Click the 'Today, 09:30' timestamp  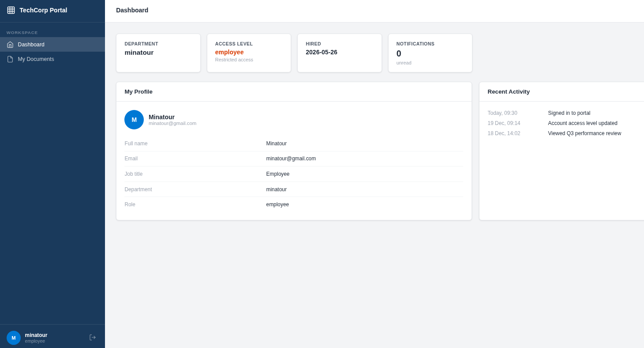point(502,113)
